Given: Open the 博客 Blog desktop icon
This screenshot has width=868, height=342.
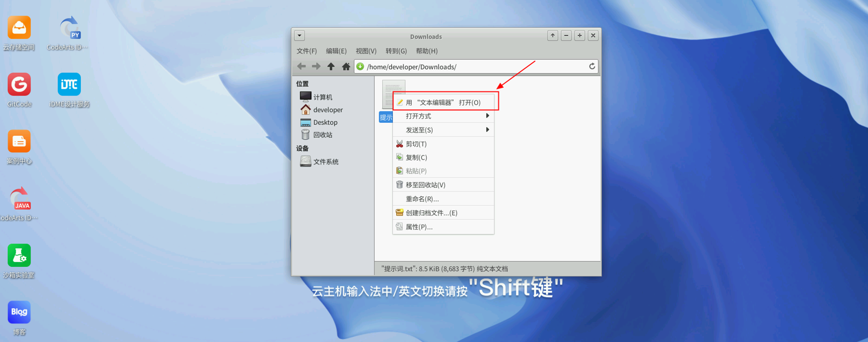Looking at the screenshot, I should pos(19,312).
